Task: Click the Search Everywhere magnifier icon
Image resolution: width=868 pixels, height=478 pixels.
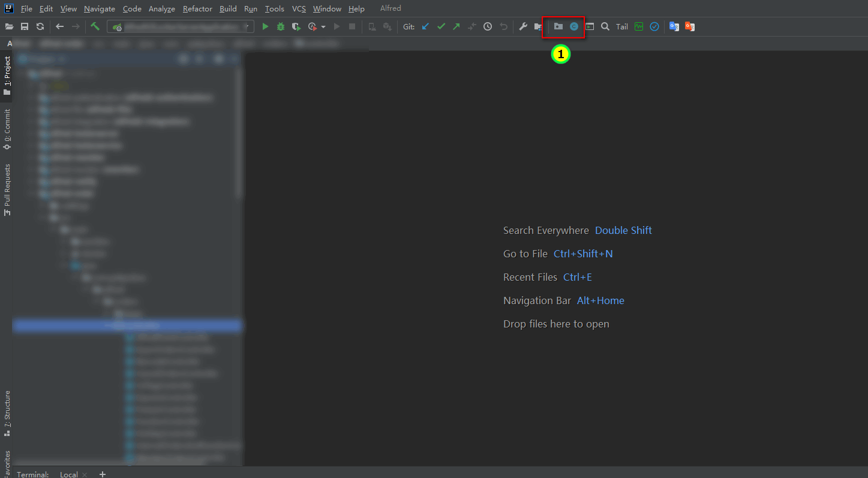Action: (x=605, y=26)
